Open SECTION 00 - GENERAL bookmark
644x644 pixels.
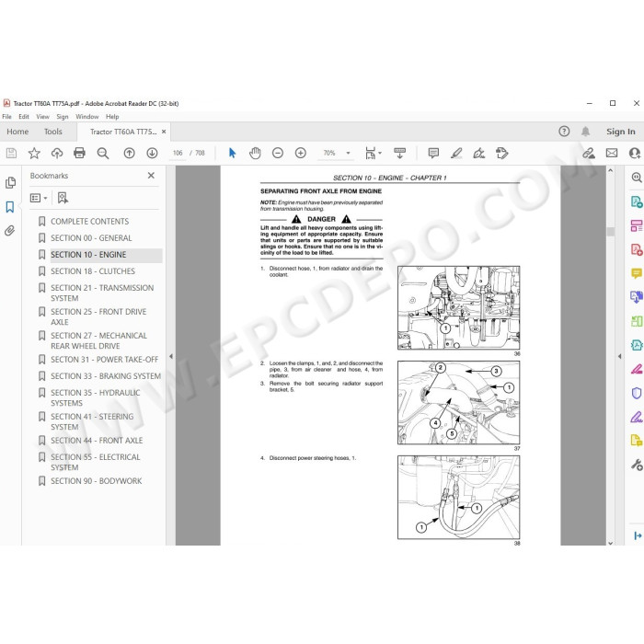pyautogui.click(x=91, y=237)
